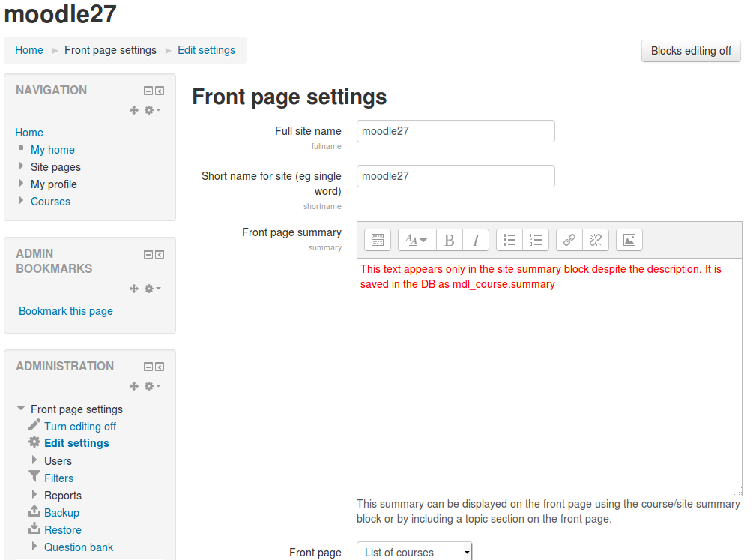
Task: Toggle the editor toolbar expand icon
Action: click(x=378, y=240)
